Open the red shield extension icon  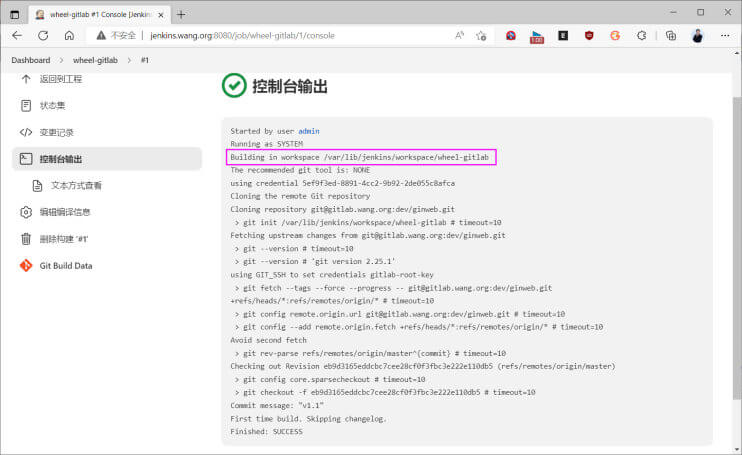point(589,35)
